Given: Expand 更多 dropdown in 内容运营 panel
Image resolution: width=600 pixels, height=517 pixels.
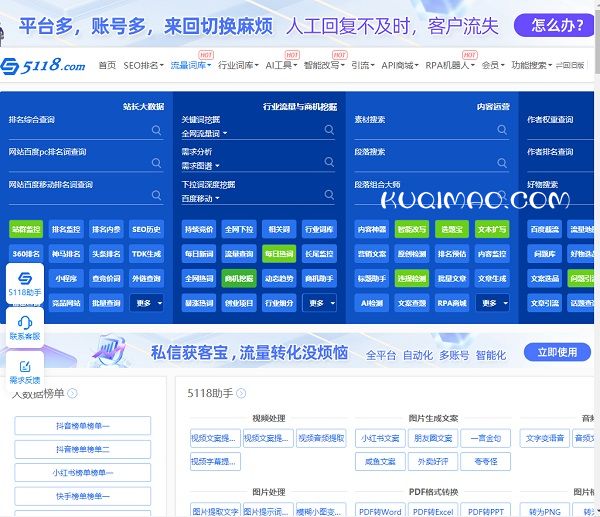Looking at the screenshot, I should coord(492,303).
